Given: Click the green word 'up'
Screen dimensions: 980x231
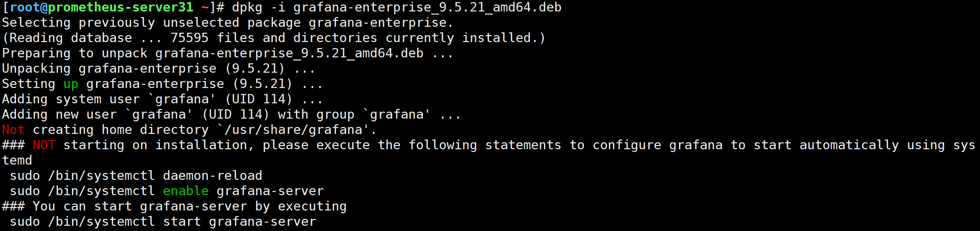Looking at the screenshot, I should point(71,84).
